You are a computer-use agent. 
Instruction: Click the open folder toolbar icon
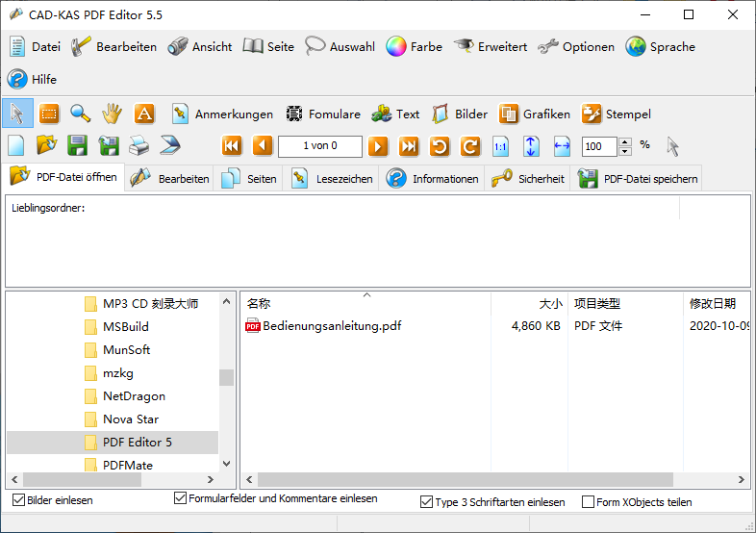coord(47,145)
